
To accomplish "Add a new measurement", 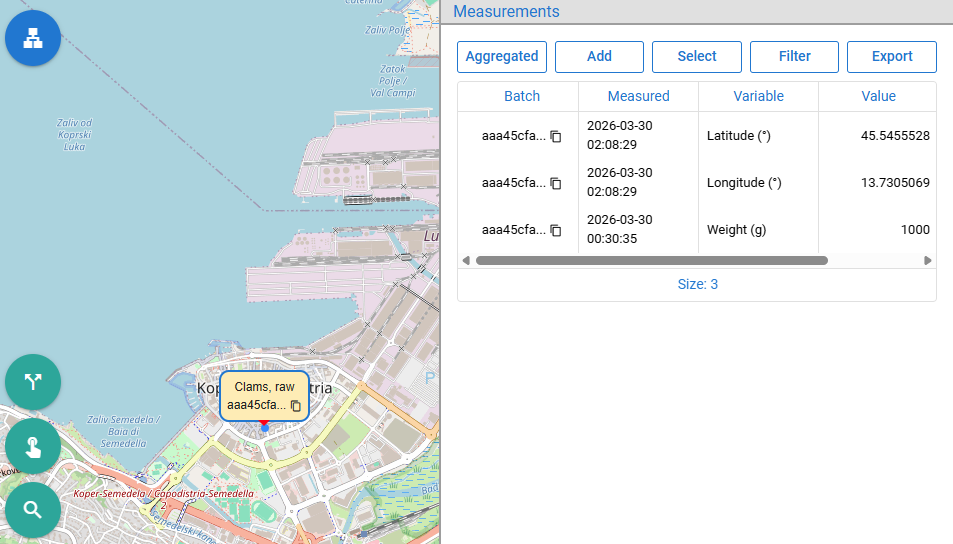I will pos(599,57).
